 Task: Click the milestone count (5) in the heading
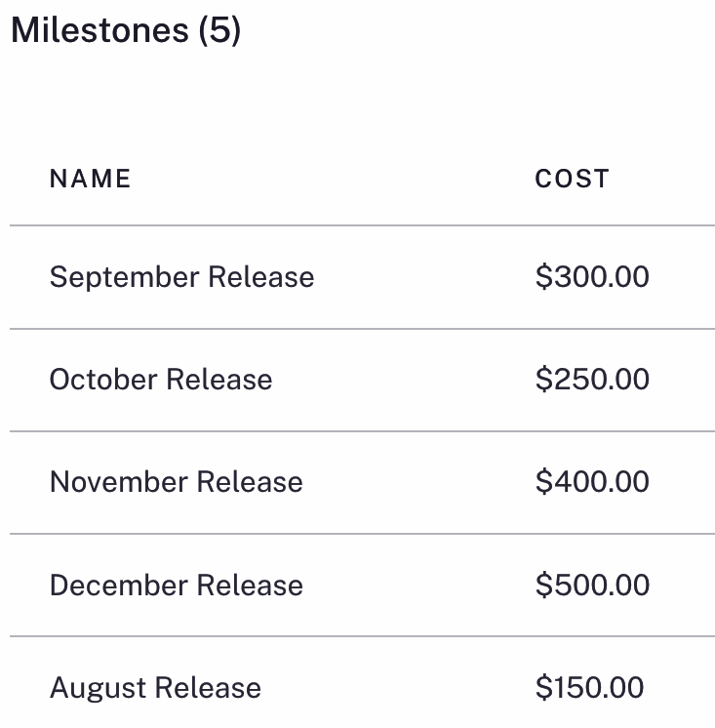tap(218, 30)
